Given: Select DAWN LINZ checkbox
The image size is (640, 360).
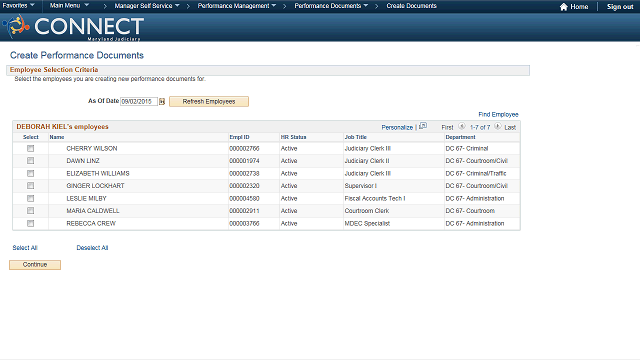Looking at the screenshot, I should pos(31,161).
